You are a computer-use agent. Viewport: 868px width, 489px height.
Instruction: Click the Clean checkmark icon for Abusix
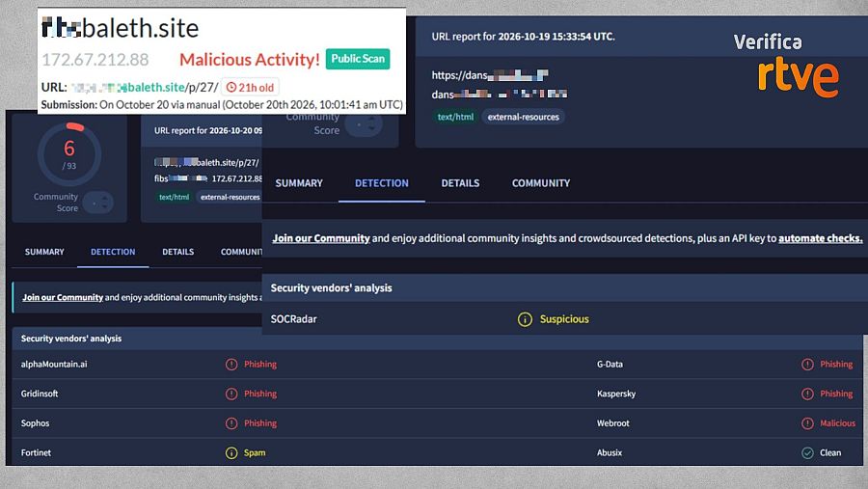(807, 453)
